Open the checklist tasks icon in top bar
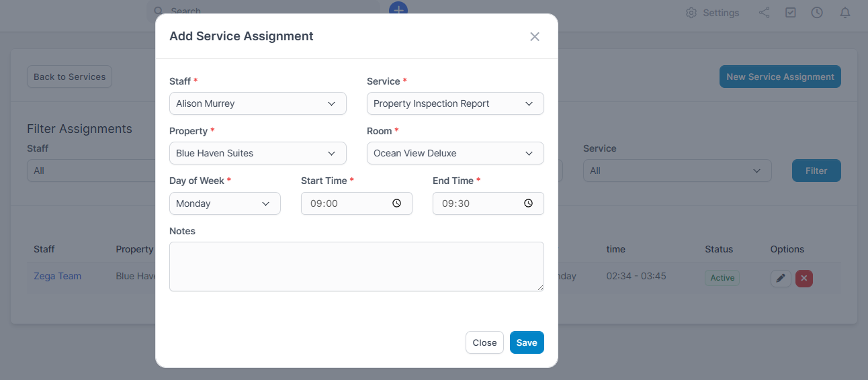868x380 pixels. click(x=791, y=13)
